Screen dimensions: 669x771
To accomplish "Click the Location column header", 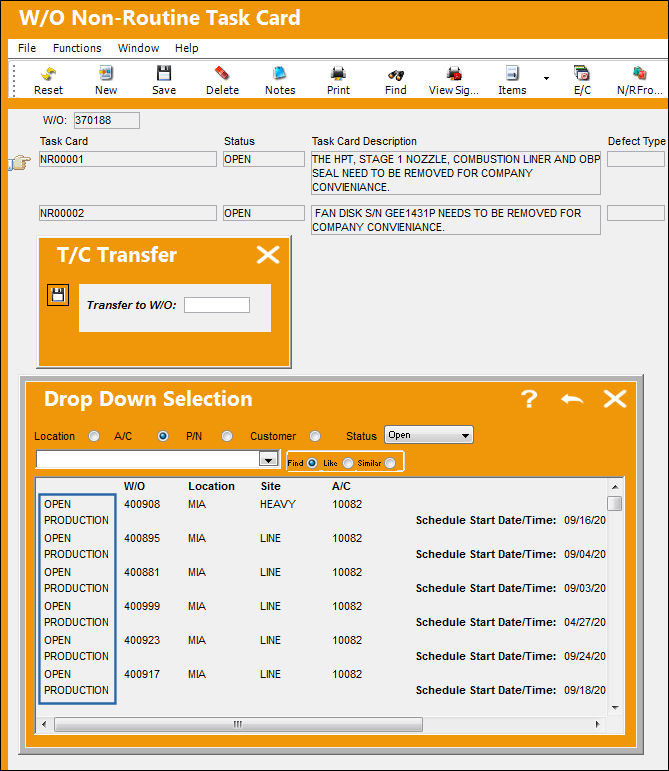I will 211,486.
